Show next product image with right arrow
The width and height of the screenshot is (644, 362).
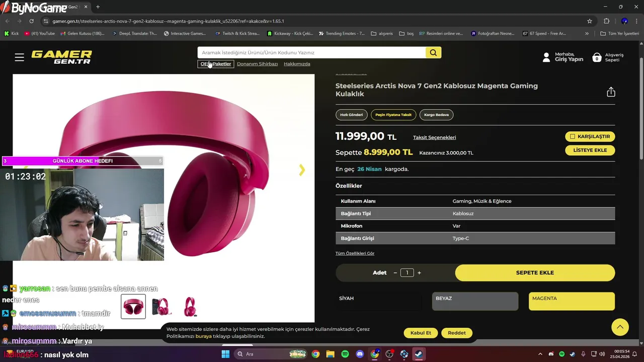point(302,170)
